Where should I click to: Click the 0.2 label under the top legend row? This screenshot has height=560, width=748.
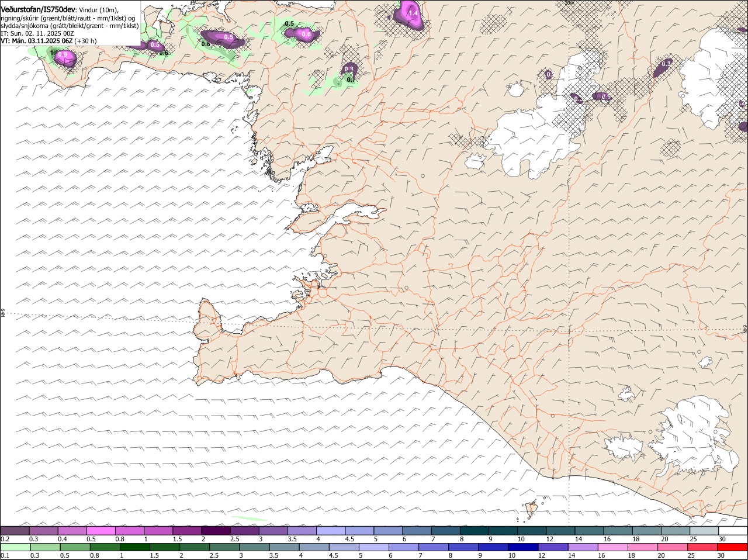point(5,539)
